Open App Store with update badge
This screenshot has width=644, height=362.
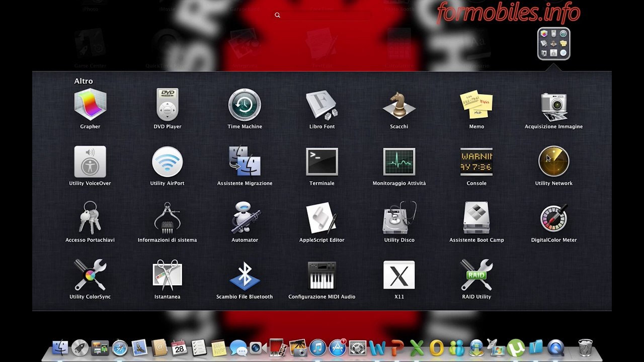pos(338,347)
